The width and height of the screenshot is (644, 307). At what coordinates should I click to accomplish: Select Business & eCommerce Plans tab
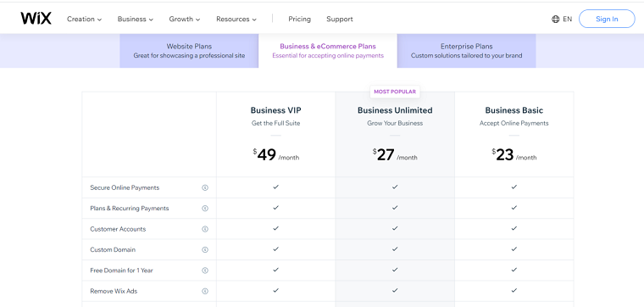(x=328, y=51)
